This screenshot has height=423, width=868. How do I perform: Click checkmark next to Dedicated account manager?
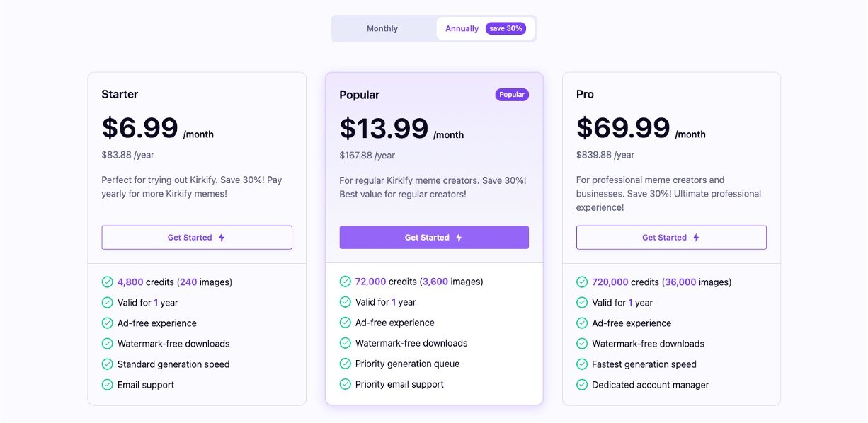click(x=582, y=385)
